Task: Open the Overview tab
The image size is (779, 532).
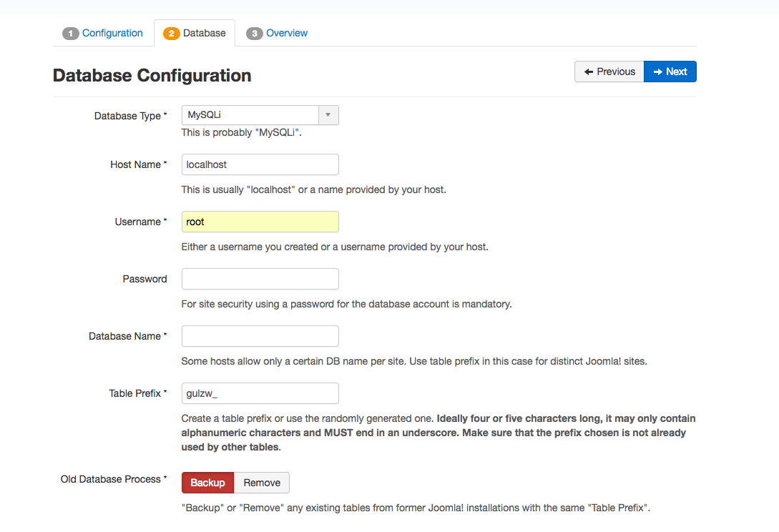Action: click(287, 33)
